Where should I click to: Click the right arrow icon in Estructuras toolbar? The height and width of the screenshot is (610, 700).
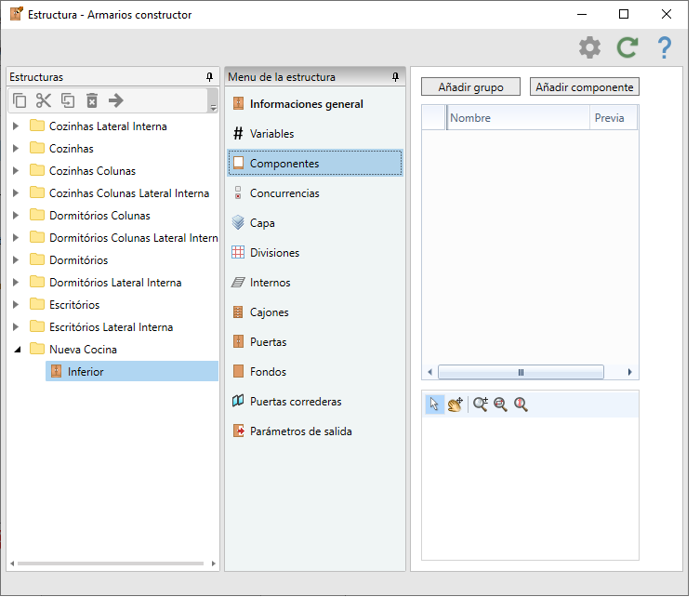tap(116, 100)
